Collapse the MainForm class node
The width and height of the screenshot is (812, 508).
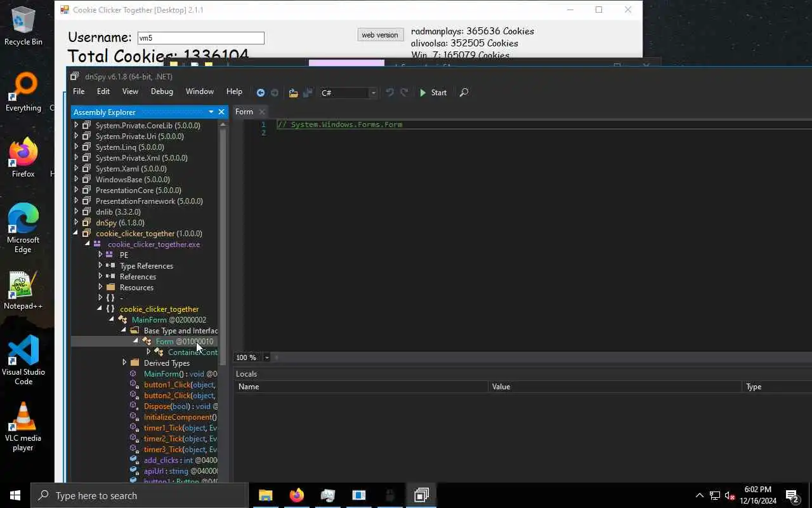click(112, 320)
